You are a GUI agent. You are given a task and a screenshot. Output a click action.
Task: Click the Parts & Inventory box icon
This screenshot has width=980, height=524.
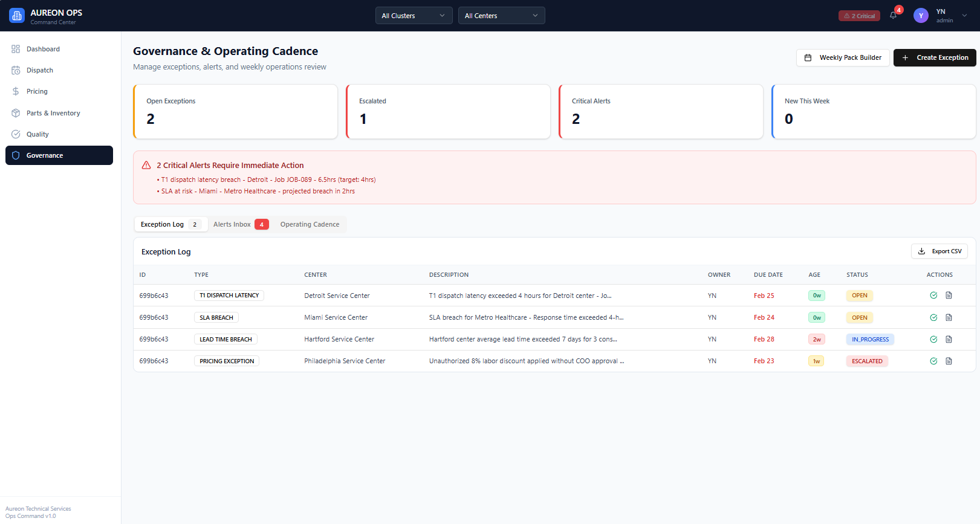[x=16, y=113]
